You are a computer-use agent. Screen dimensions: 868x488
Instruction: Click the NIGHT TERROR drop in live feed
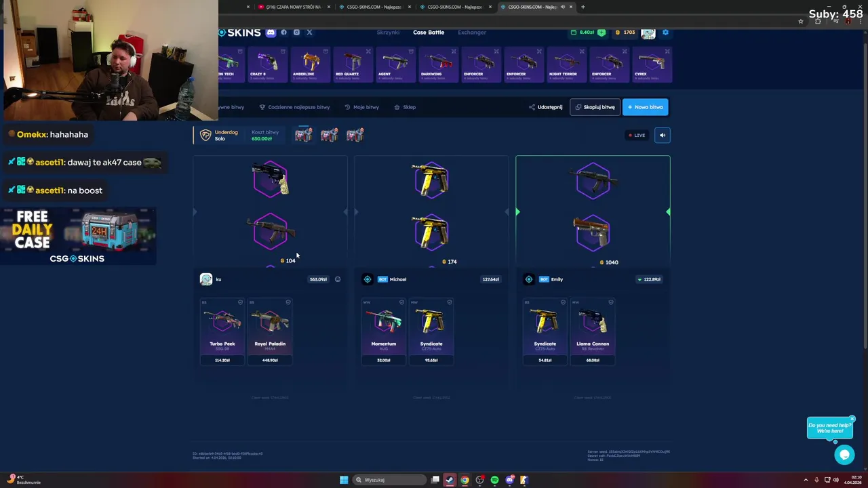567,65
